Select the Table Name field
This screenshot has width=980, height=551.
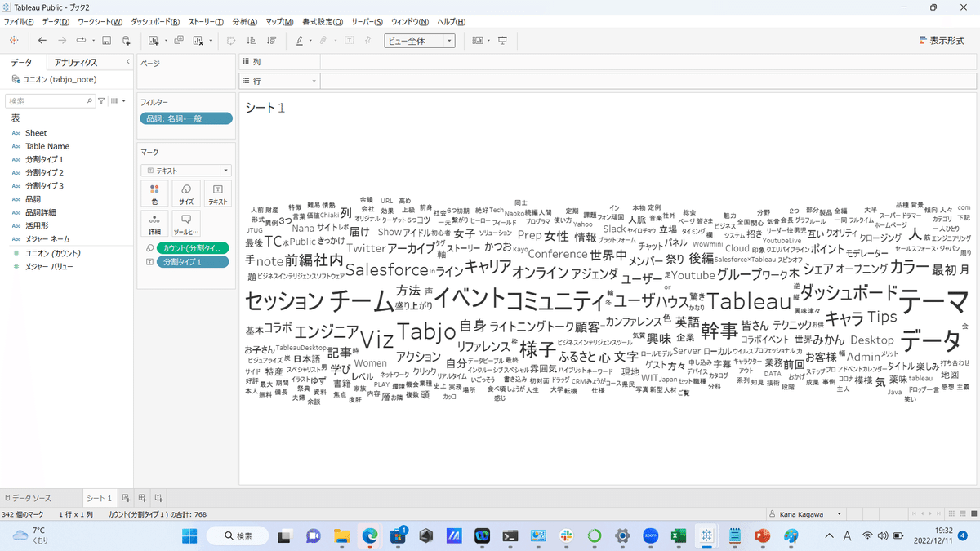pos(47,146)
